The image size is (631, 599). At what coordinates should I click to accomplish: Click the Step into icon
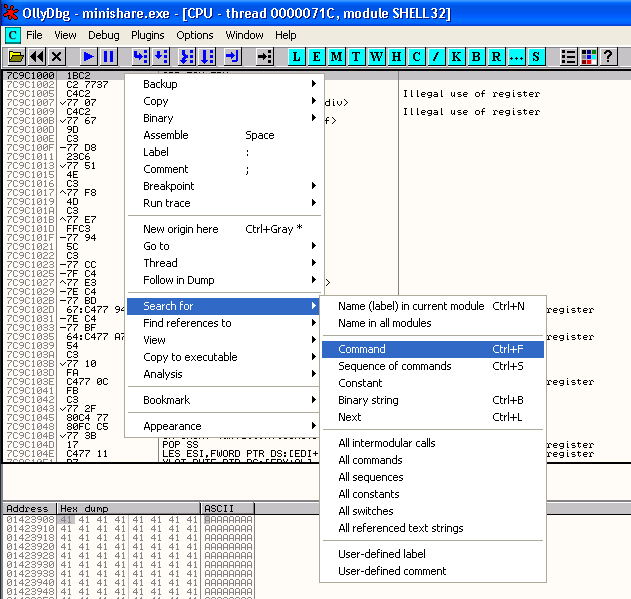point(140,57)
